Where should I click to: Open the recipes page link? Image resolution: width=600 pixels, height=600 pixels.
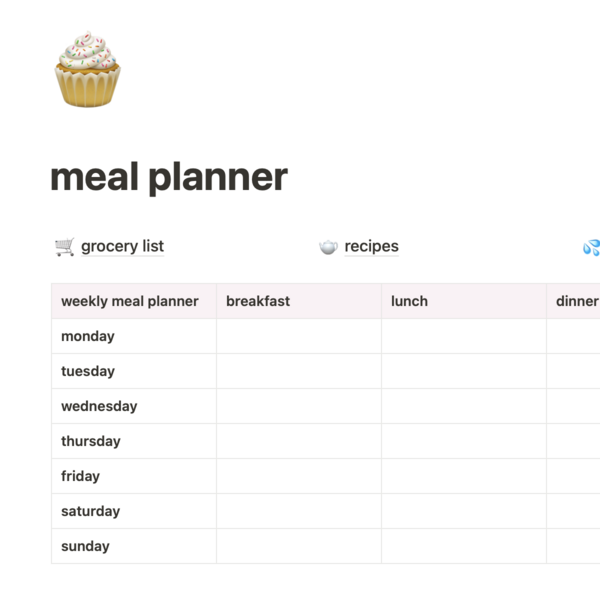coord(372,246)
